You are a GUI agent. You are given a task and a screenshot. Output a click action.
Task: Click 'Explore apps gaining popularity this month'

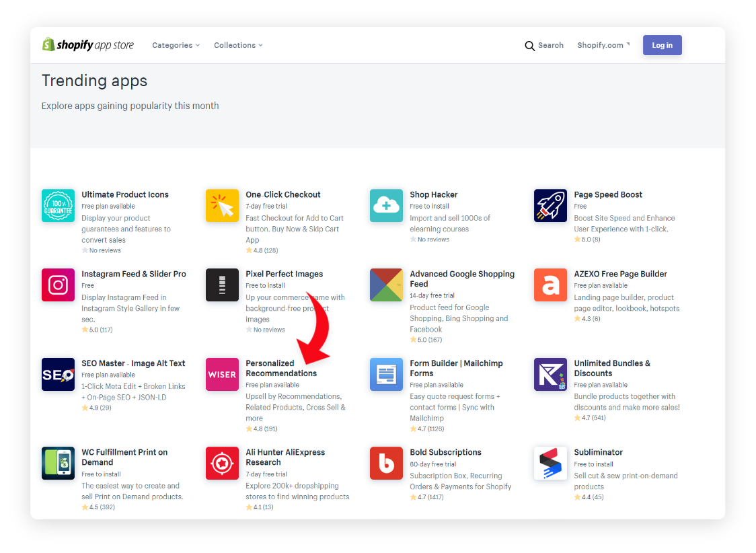click(x=130, y=106)
